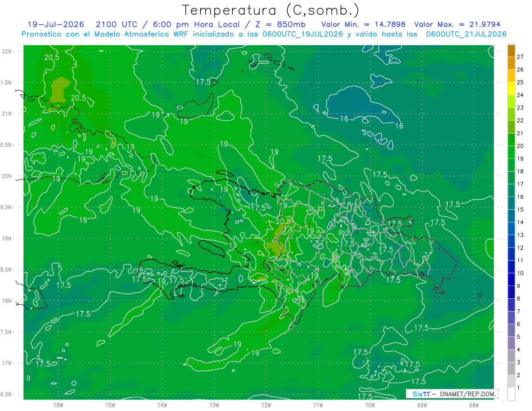This screenshot has width=532, height=411.
Task: Click legend value '8'
Action: click(x=519, y=298)
